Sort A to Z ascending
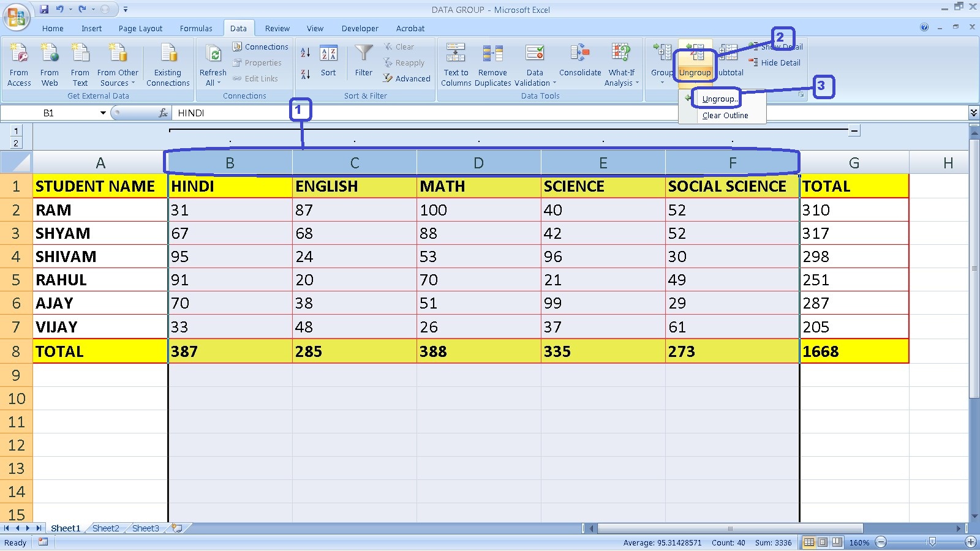The height and width of the screenshot is (551, 980). pos(305,53)
